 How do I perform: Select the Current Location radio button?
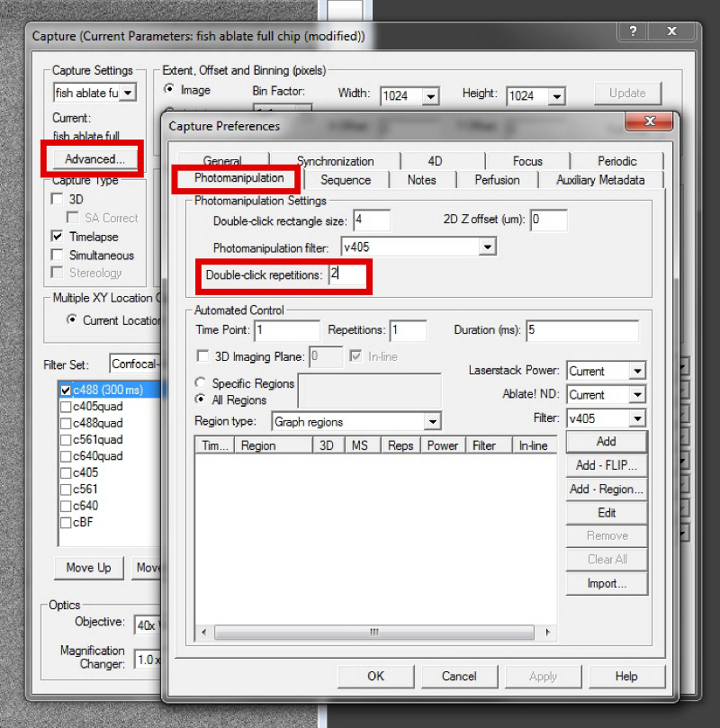click(x=71, y=319)
